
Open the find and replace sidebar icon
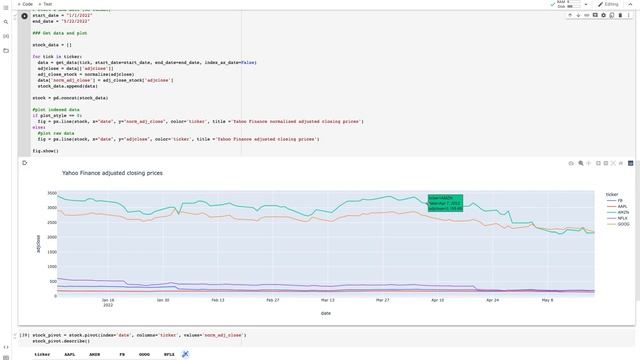pyautogui.click(x=6, y=22)
